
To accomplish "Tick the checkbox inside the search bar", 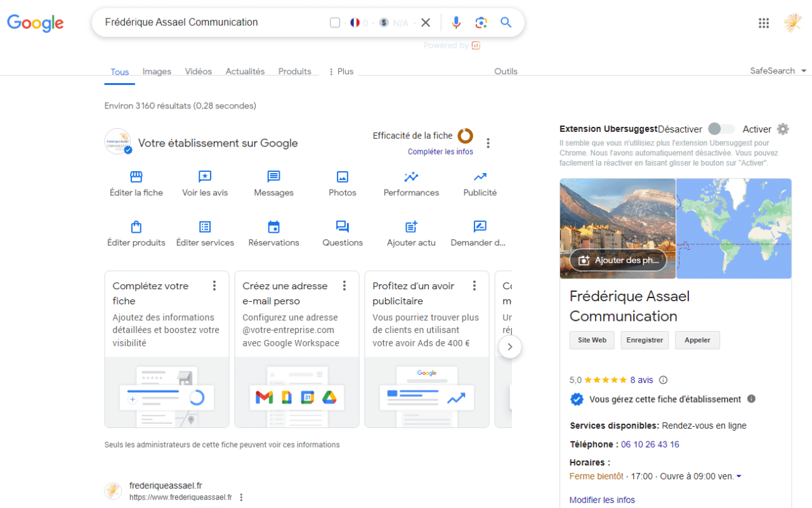I will coord(335,23).
